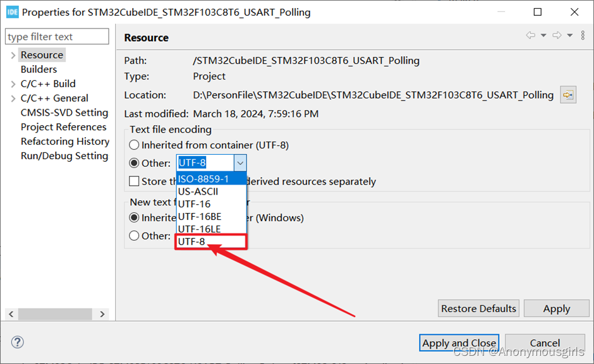Choose ISO-8859-1 from encoding list
This screenshot has height=364, width=594.
point(212,179)
